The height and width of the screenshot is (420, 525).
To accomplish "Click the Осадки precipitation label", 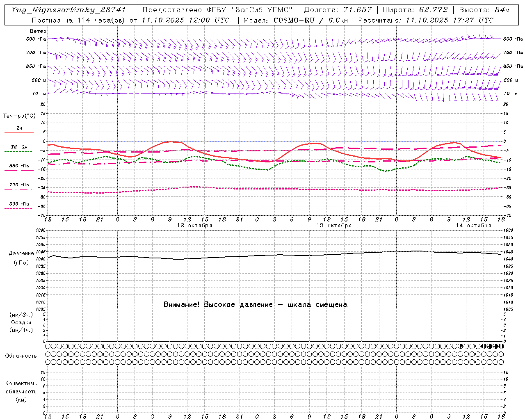I will [x=21, y=322].
